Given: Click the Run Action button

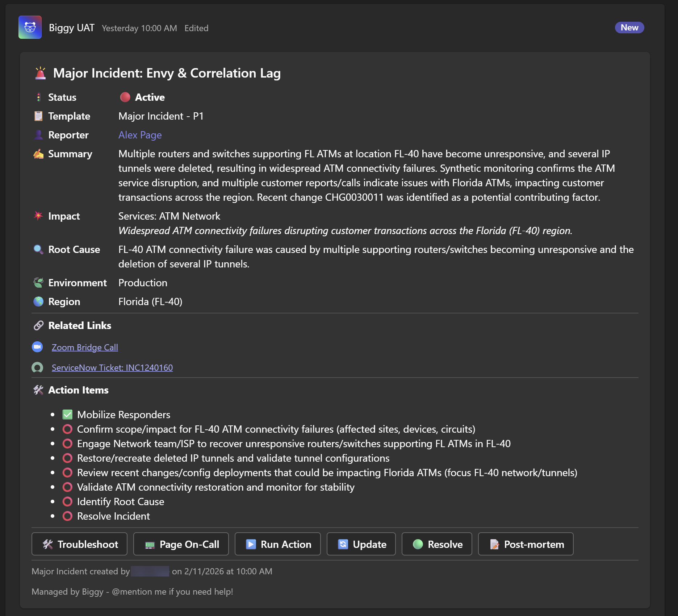Looking at the screenshot, I should (x=278, y=544).
